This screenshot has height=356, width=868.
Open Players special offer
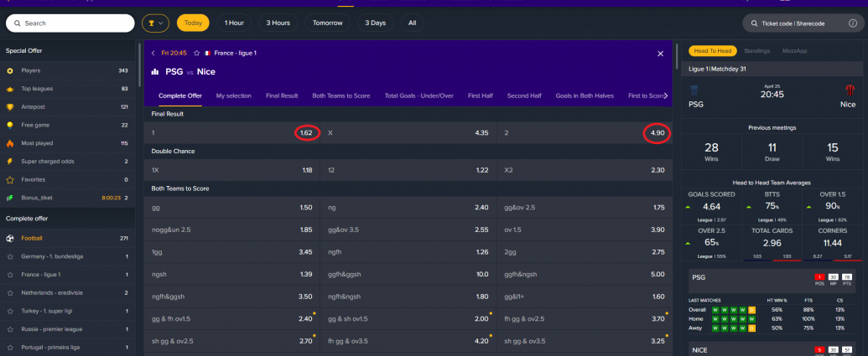(x=68, y=70)
